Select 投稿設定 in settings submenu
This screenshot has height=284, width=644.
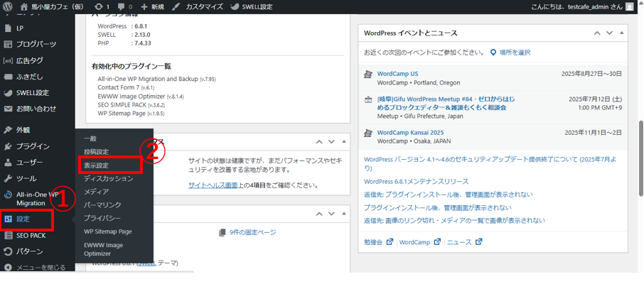[x=96, y=152]
